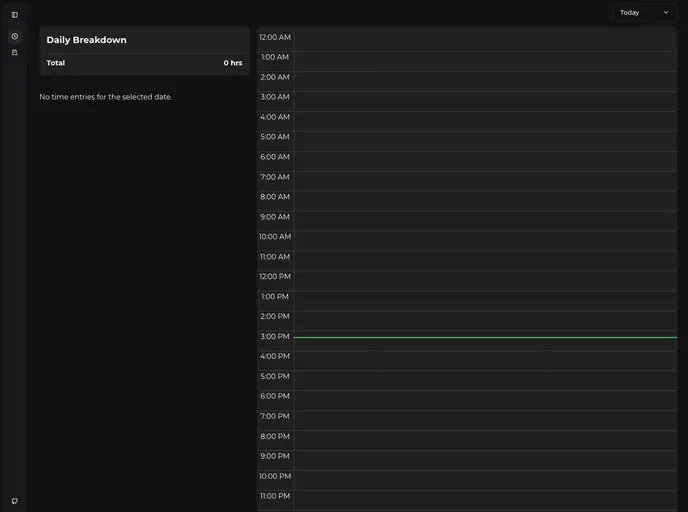This screenshot has height=512, width=688.
Task: Toggle the sidebar panel icon
Action: click(x=14, y=15)
